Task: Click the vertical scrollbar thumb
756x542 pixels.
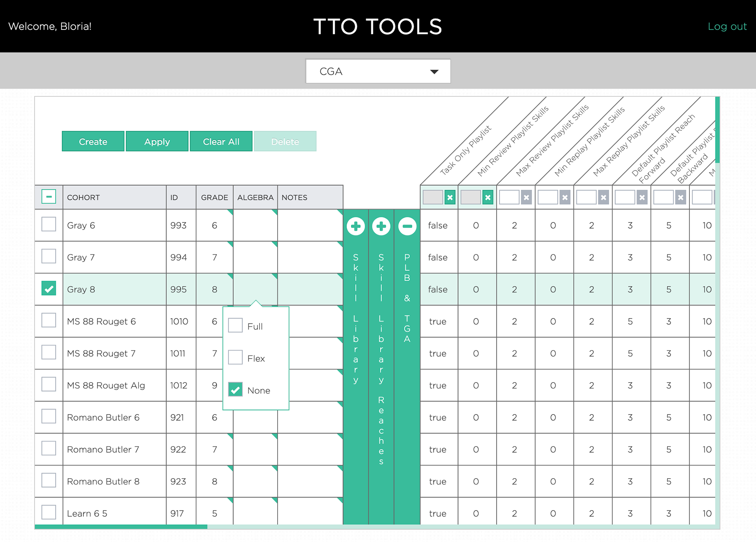Action: pyautogui.click(x=717, y=129)
